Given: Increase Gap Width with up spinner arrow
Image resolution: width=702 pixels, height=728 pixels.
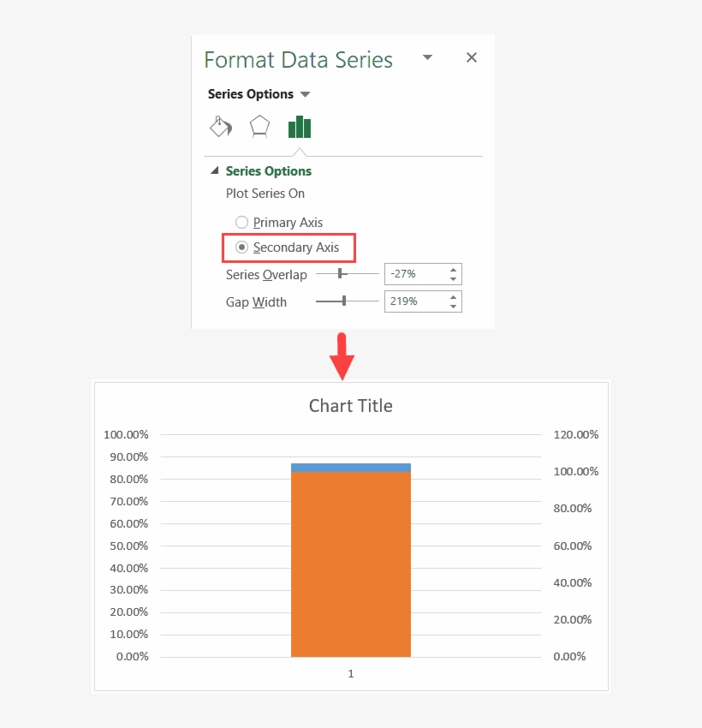Looking at the screenshot, I should click(453, 297).
